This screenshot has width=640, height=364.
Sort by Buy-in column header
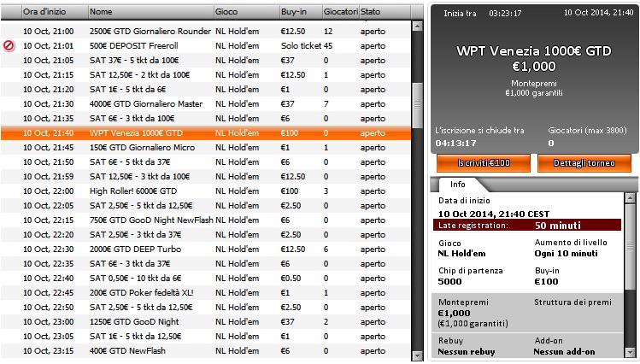click(x=301, y=12)
